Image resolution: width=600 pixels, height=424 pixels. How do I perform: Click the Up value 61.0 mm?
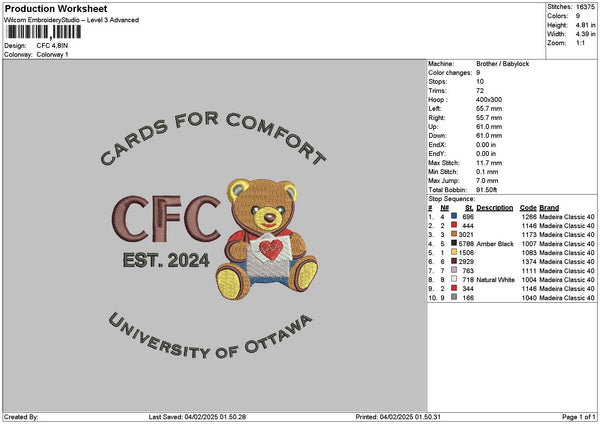pyautogui.click(x=489, y=127)
